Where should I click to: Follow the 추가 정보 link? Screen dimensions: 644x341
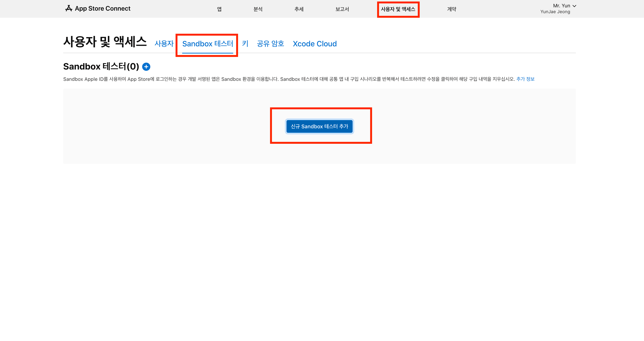525,79
